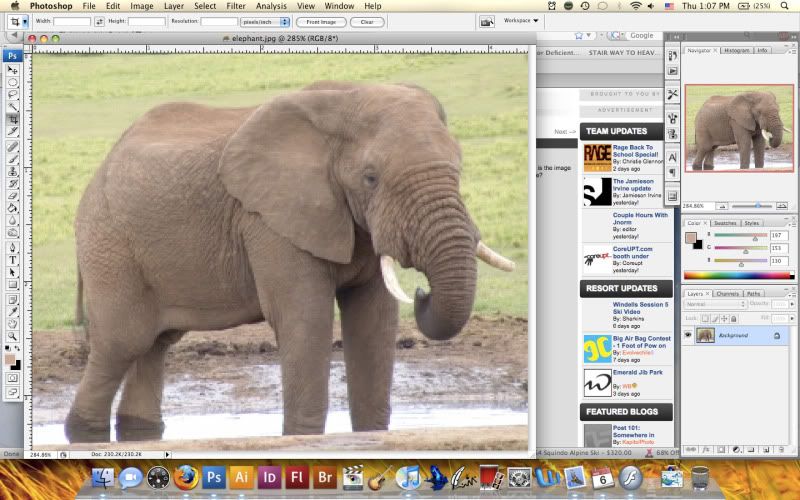This screenshot has height=500, width=800.
Task: Switch to the Channels tab
Action: click(x=727, y=294)
